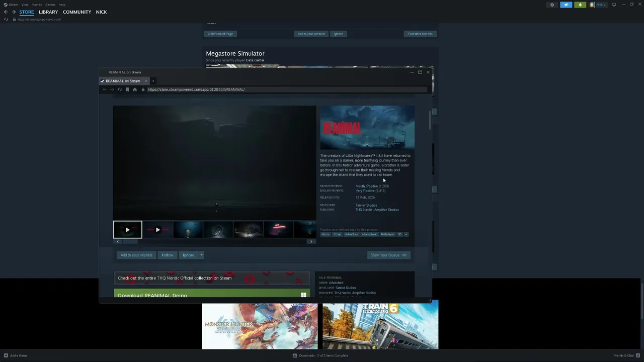This screenshot has height=362, width=644.
Task: Click the Big Picture mode monitor icon
Action: coord(614,5)
